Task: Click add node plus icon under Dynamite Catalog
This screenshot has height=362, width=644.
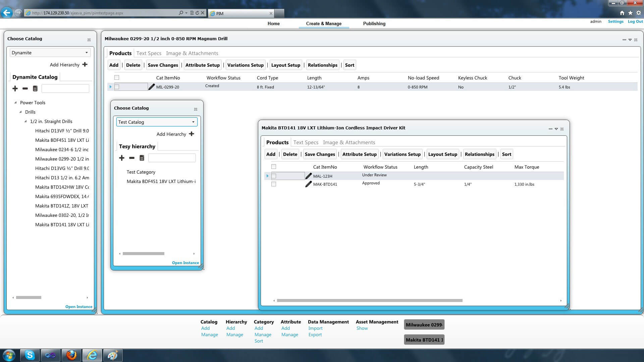Action: 15,88
